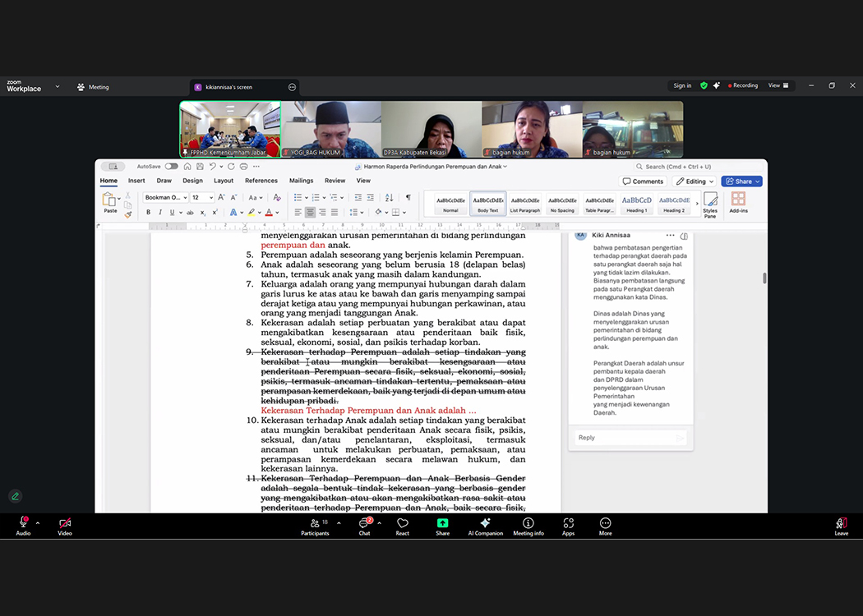Expand the Zoom View layout menu

pos(778,85)
